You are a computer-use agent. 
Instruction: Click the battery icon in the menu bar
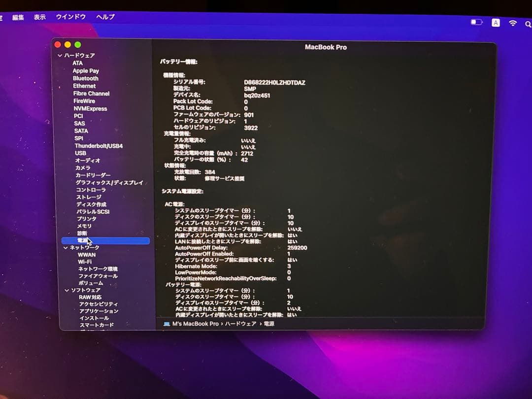click(x=476, y=22)
